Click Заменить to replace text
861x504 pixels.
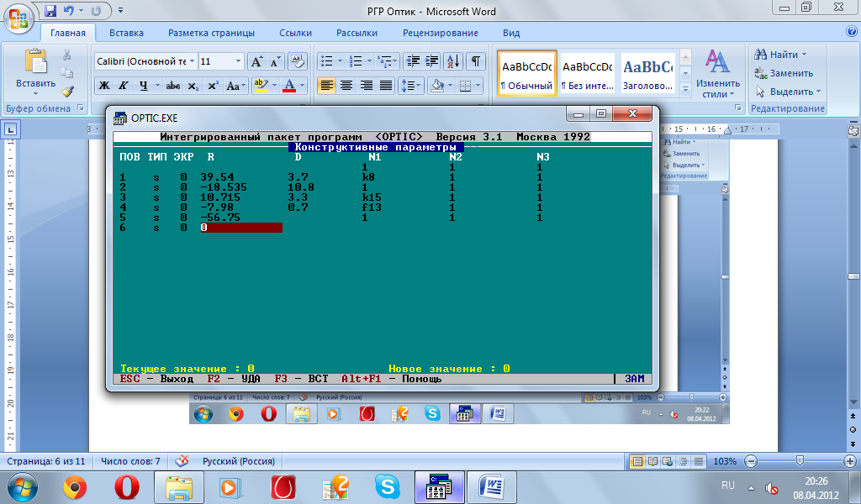784,73
